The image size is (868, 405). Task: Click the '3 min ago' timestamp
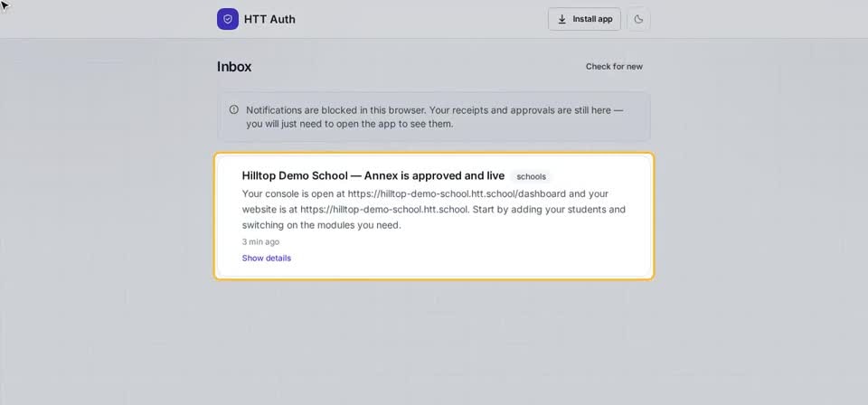click(260, 241)
